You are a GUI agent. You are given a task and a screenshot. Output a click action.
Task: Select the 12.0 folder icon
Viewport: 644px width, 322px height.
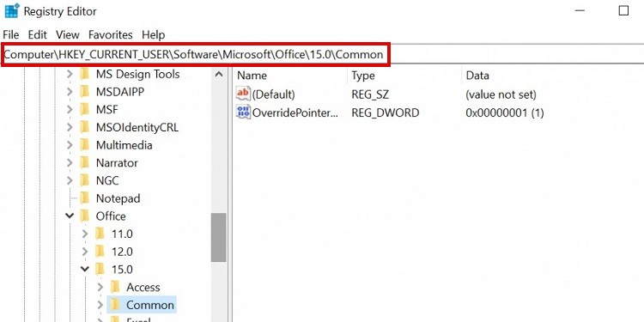pos(100,252)
